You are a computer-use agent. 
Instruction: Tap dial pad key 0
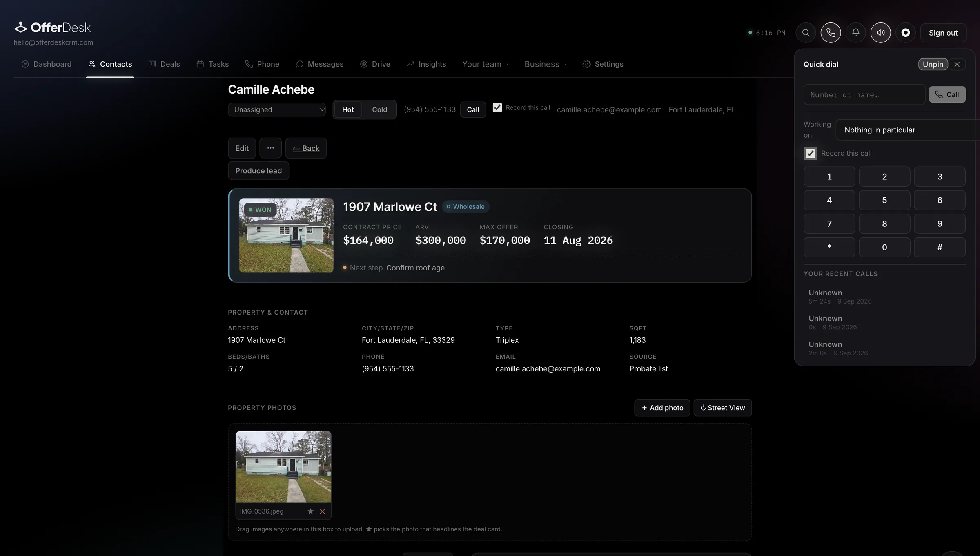pos(884,247)
